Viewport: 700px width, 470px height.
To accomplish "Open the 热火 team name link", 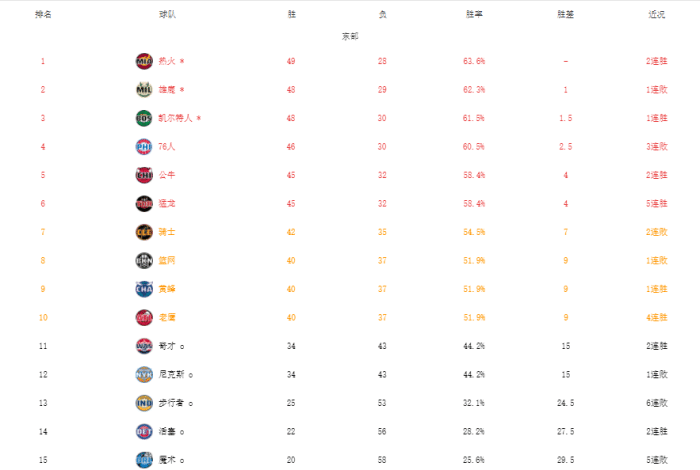I will (x=167, y=61).
